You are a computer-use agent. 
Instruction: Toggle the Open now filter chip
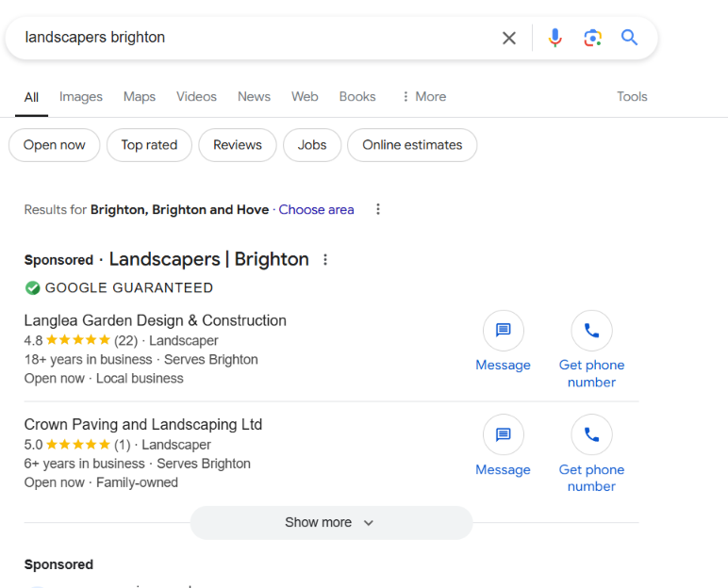click(x=54, y=145)
